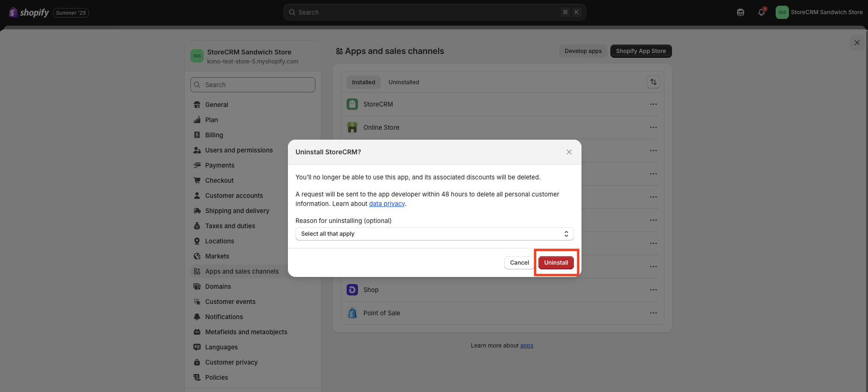Open the Shop row more actions menu
This screenshot has height=392, width=868.
point(653,290)
